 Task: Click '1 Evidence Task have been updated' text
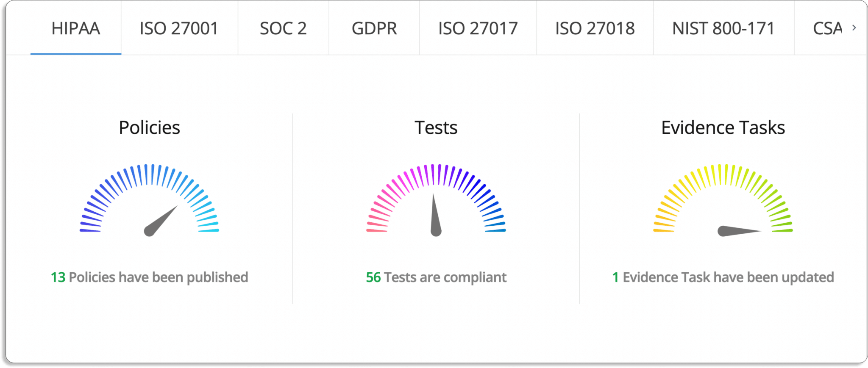[x=723, y=277]
